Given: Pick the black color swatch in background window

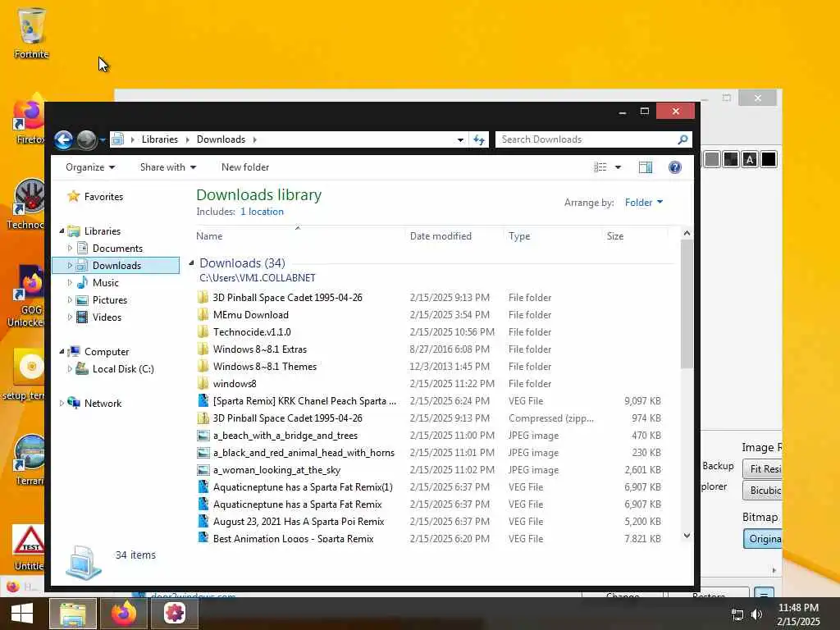Looking at the screenshot, I should (768, 159).
